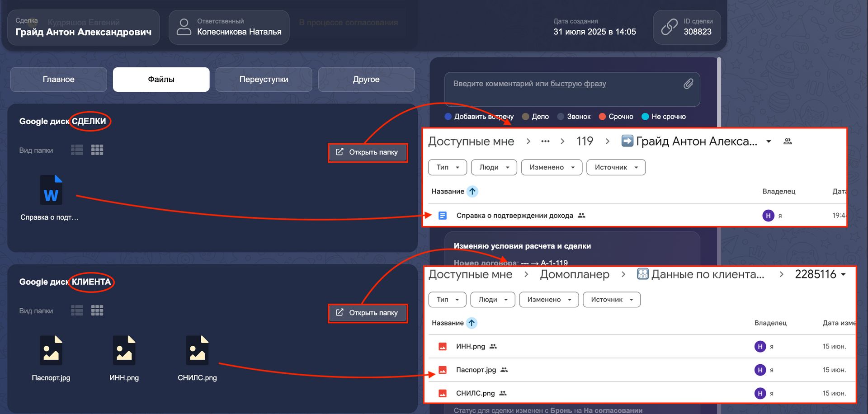Click the deal link icon beside ID сделки
Image resolution: width=868 pixels, height=414 pixels.
coord(669,27)
